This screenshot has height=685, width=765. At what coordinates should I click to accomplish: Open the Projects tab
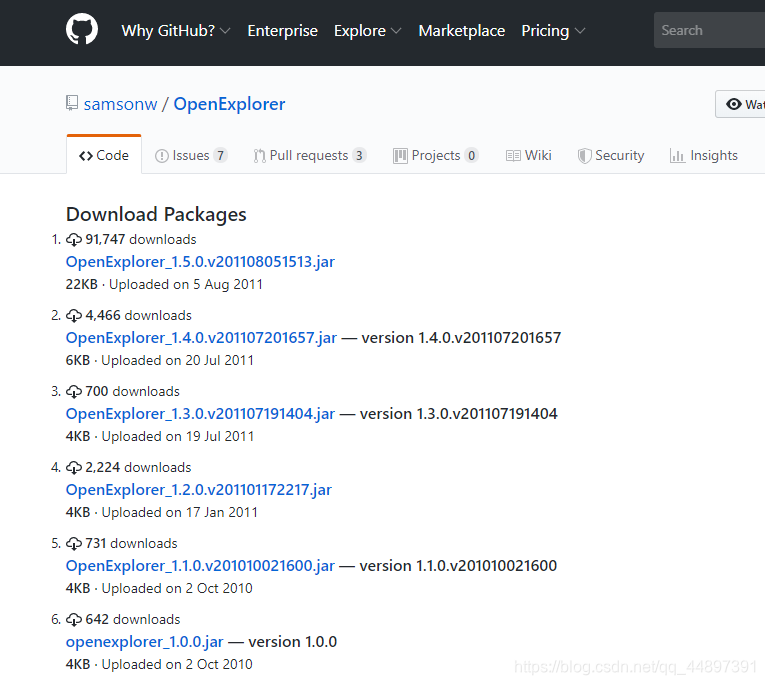point(436,155)
